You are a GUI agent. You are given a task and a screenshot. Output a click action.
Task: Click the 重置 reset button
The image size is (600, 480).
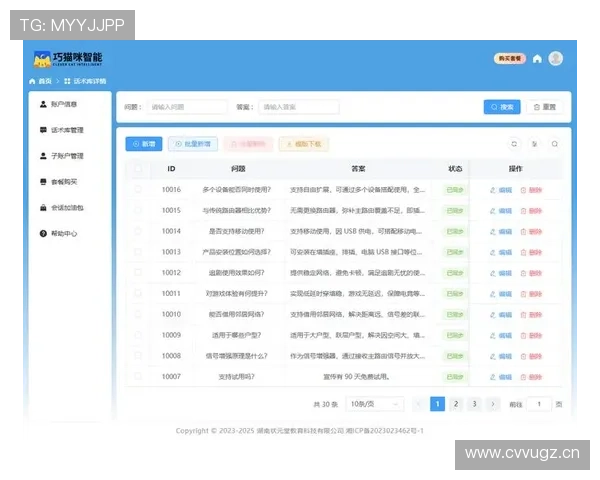click(545, 107)
